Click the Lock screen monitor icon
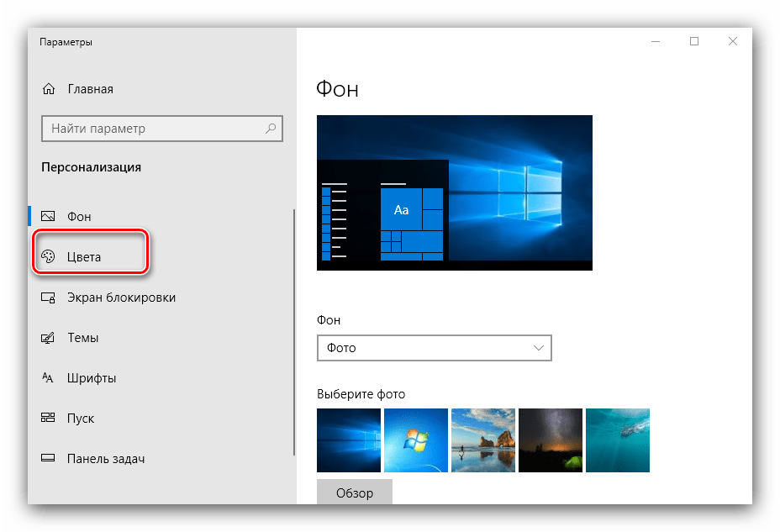 point(48,298)
